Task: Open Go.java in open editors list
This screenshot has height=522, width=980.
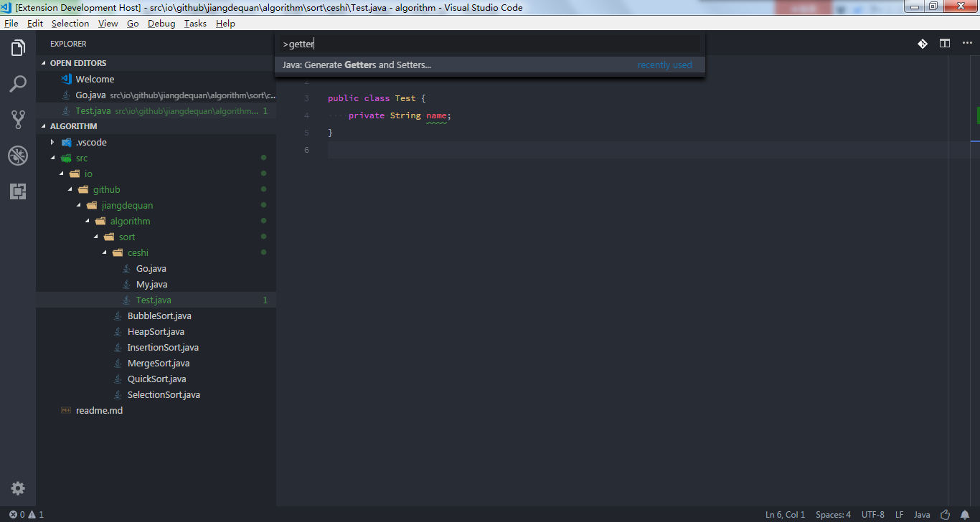Action: (x=156, y=95)
